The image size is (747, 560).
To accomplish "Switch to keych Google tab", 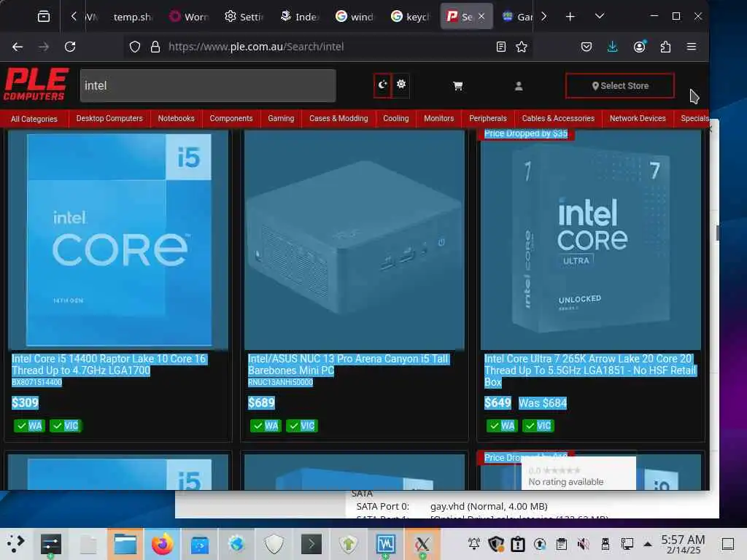I will [411, 17].
